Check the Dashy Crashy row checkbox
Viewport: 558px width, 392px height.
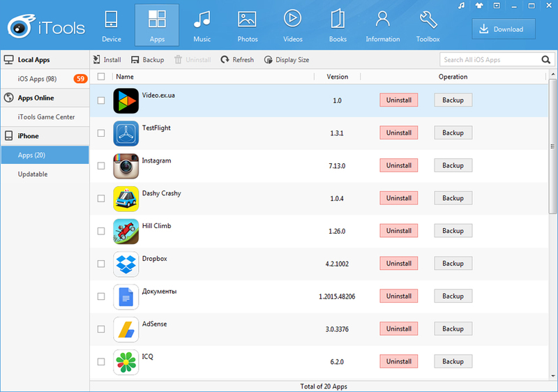101,198
